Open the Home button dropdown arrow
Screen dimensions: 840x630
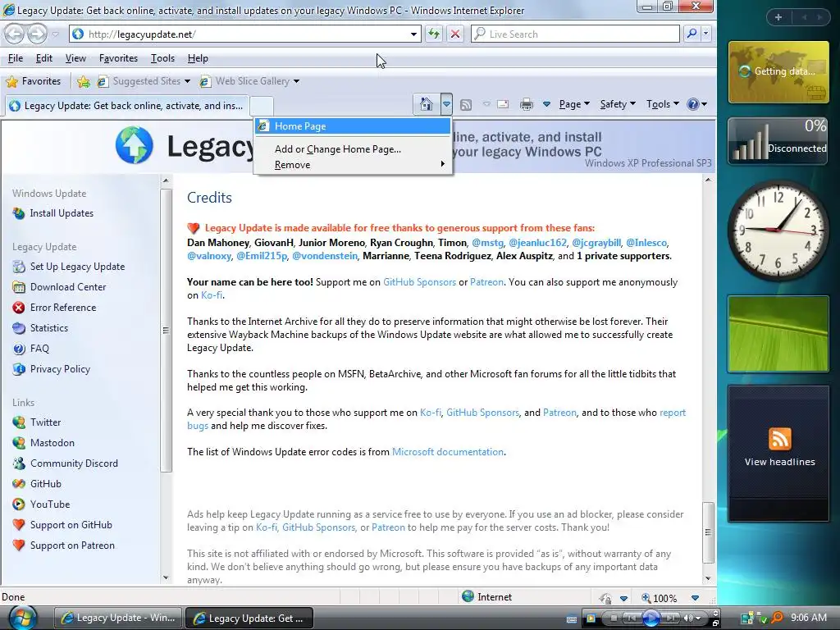[446, 104]
